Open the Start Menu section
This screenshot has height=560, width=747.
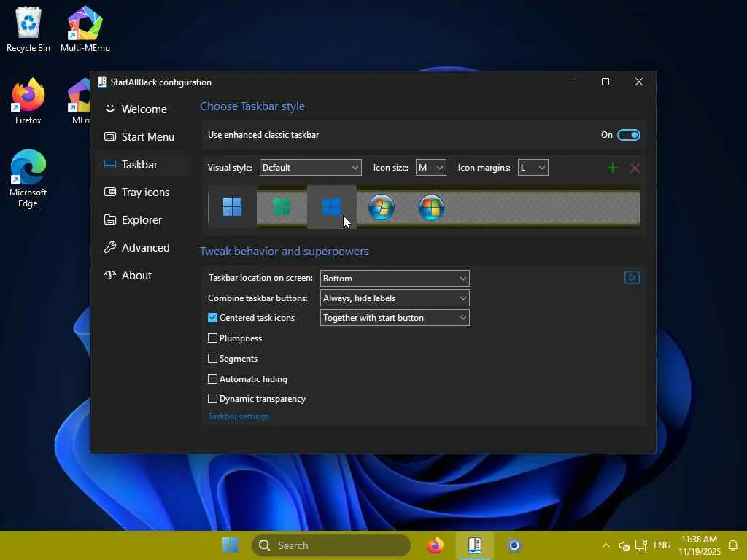tap(144, 136)
